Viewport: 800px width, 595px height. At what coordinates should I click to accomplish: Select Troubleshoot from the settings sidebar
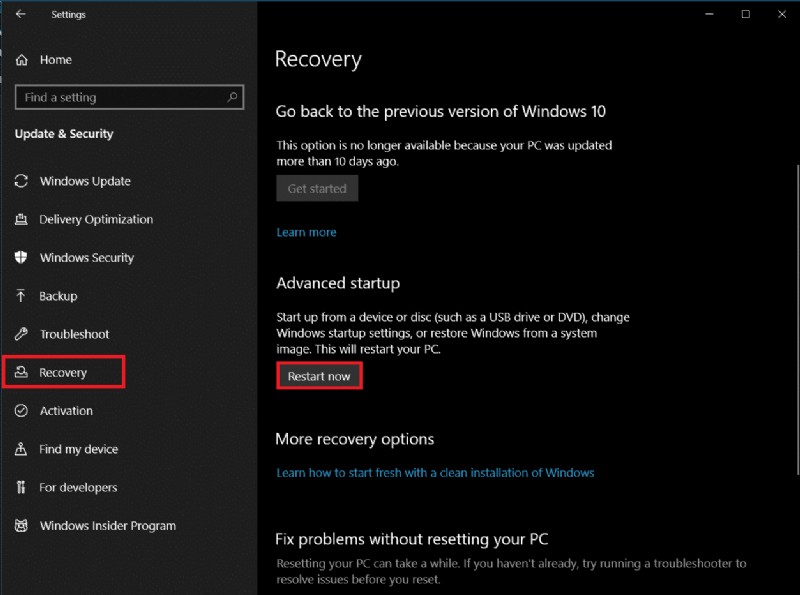click(x=73, y=334)
